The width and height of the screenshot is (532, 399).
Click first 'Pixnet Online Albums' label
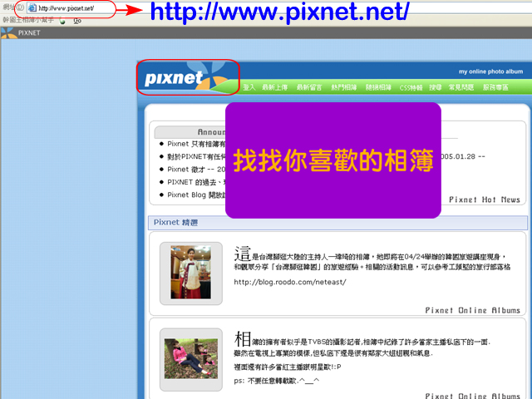[473, 310]
